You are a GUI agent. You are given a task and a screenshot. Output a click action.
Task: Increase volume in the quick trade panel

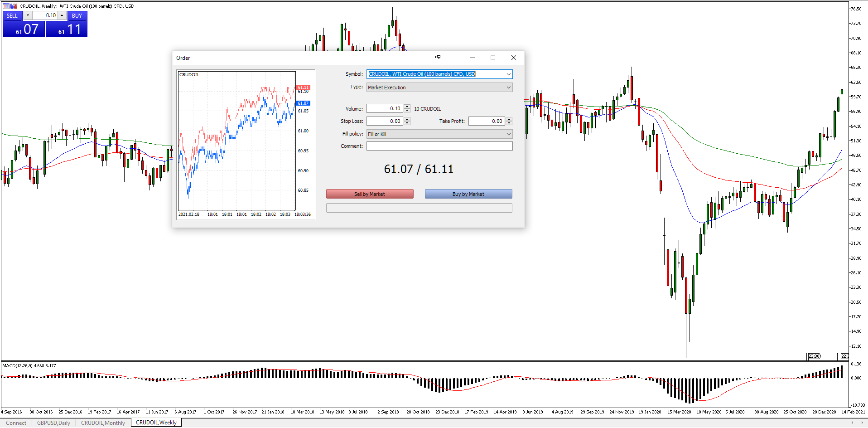(x=62, y=15)
